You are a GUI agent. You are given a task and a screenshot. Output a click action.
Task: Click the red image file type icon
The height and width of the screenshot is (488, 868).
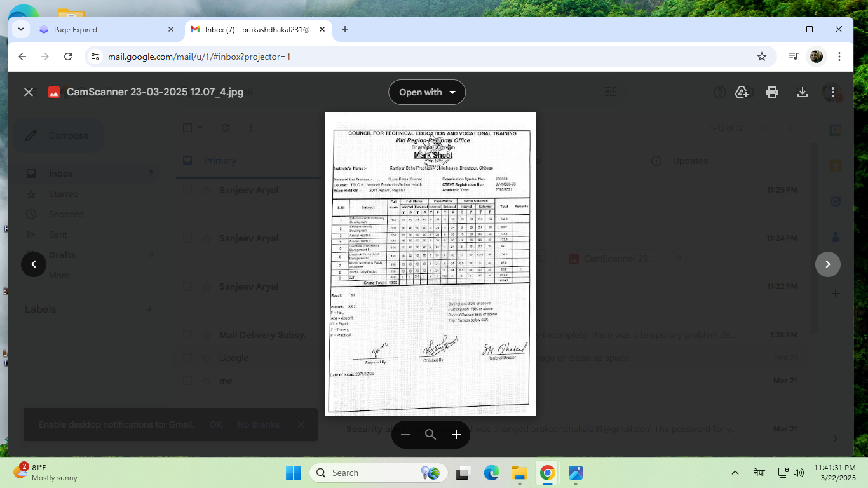(54, 92)
